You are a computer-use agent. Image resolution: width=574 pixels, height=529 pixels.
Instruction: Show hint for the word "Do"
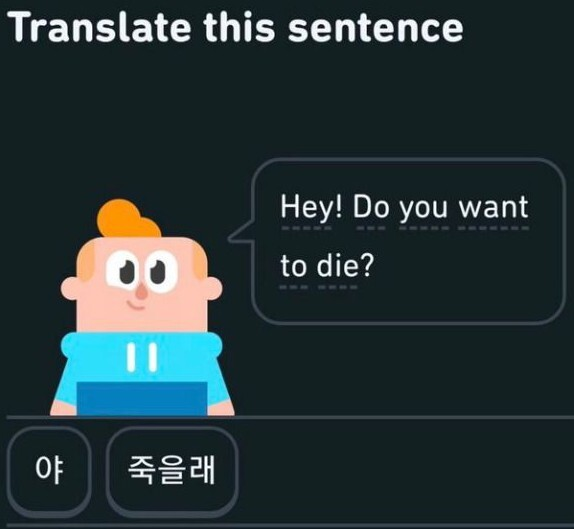pyautogui.click(x=371, y=208)
